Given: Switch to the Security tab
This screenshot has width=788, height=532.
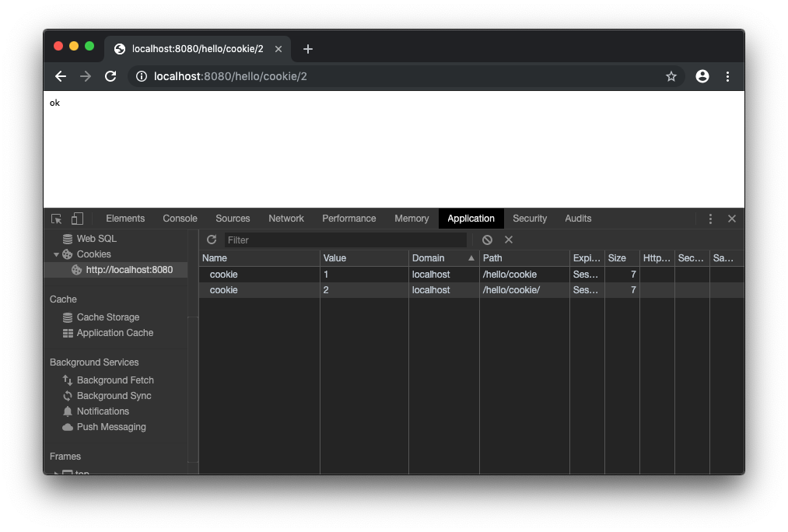Looking at the screenshot, I should tap(530, 219).
